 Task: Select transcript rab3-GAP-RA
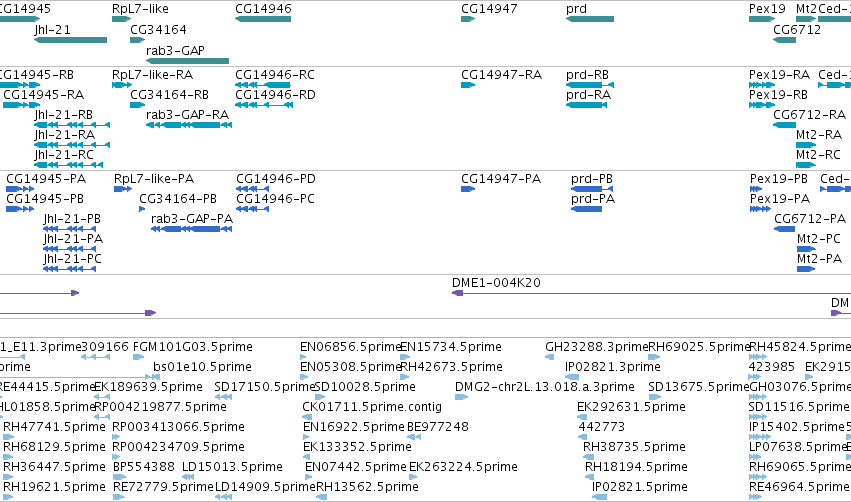tap(189, 125)
